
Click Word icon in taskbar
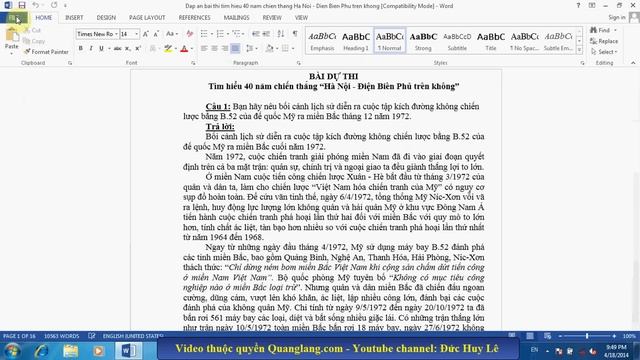coord(129,351)
